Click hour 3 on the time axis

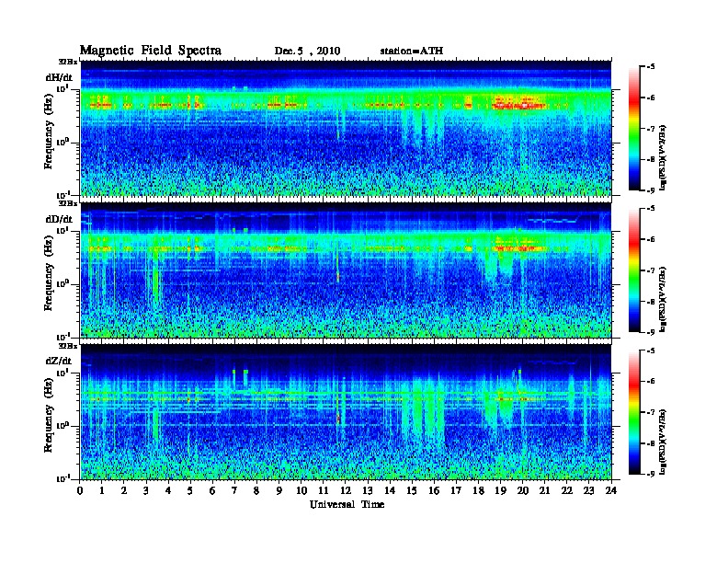[x=146, y=490]
